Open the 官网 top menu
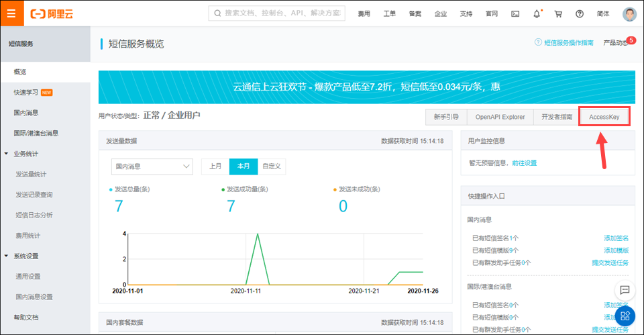 491,14
